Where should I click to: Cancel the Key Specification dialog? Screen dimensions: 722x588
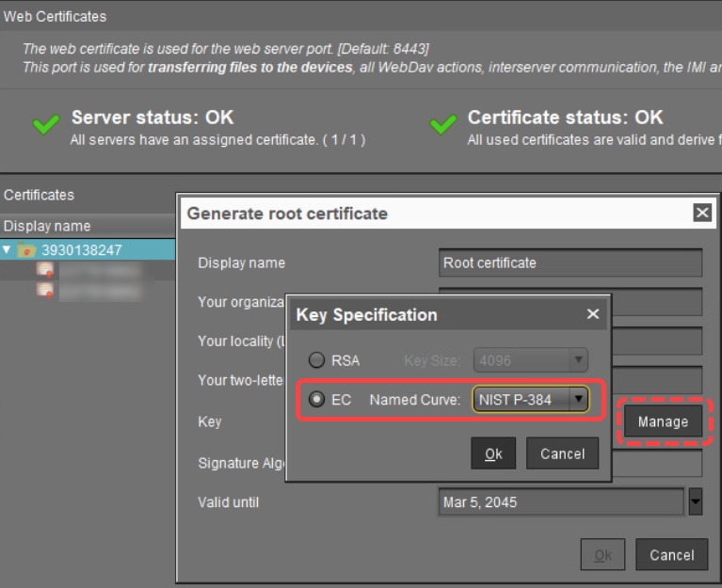pyautogui.click(x=562, y=453)
